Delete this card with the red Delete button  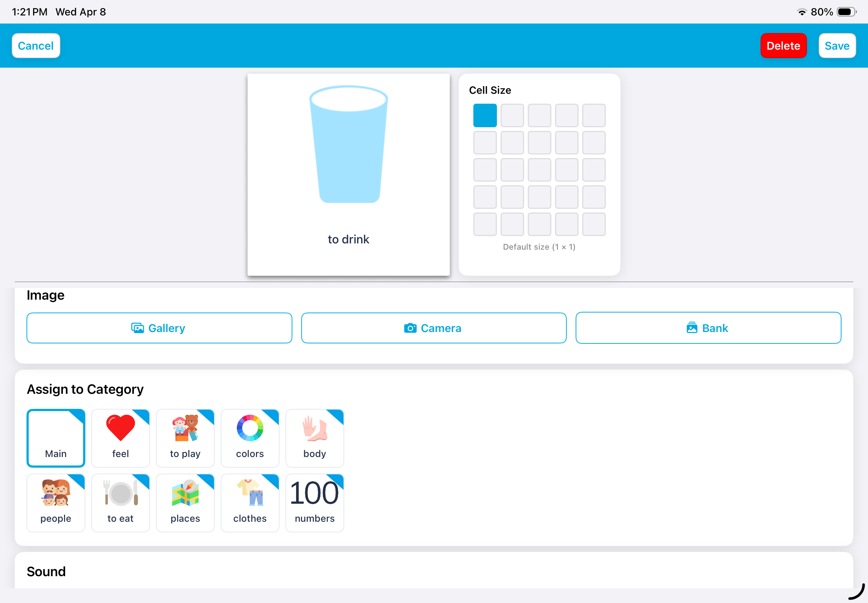click(x=783, y=46)
